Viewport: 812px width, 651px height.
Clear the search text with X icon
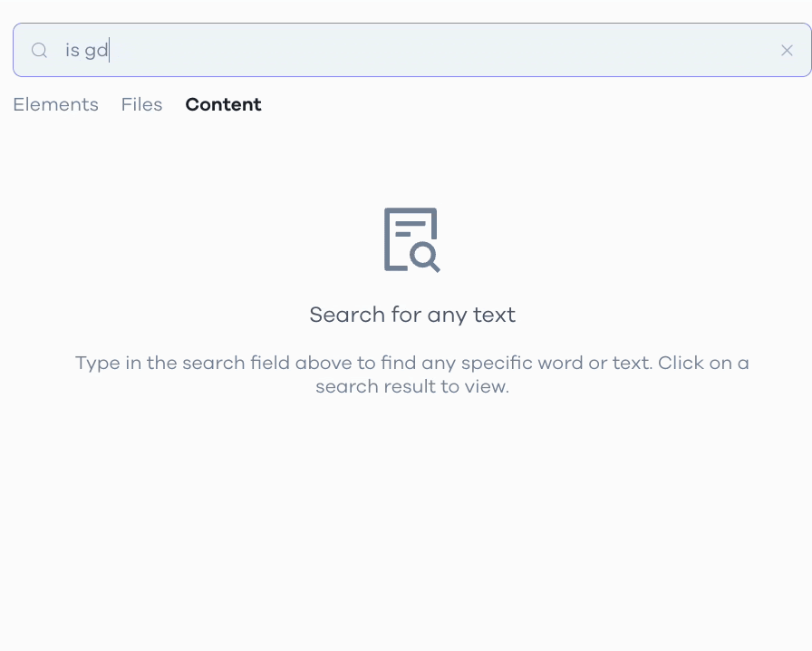tap(787, 50)
